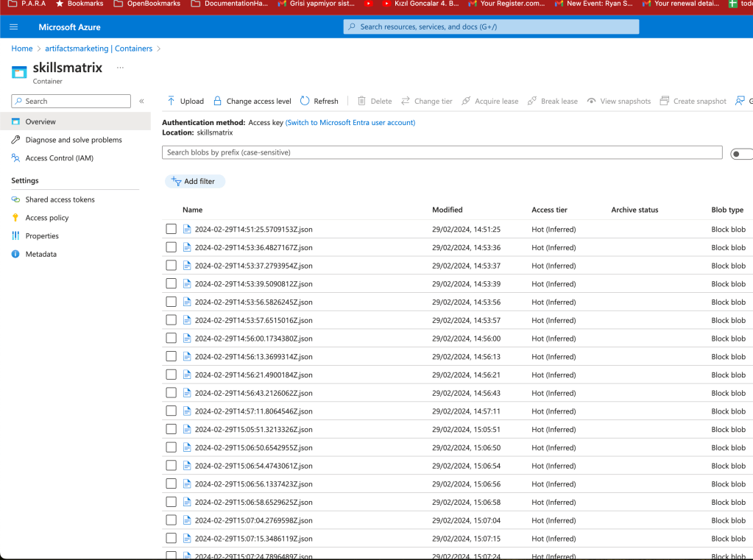Click Change access level lock icon
This screenshot has width=753, height=560.
pyautogui.click(x=218, y=101)
